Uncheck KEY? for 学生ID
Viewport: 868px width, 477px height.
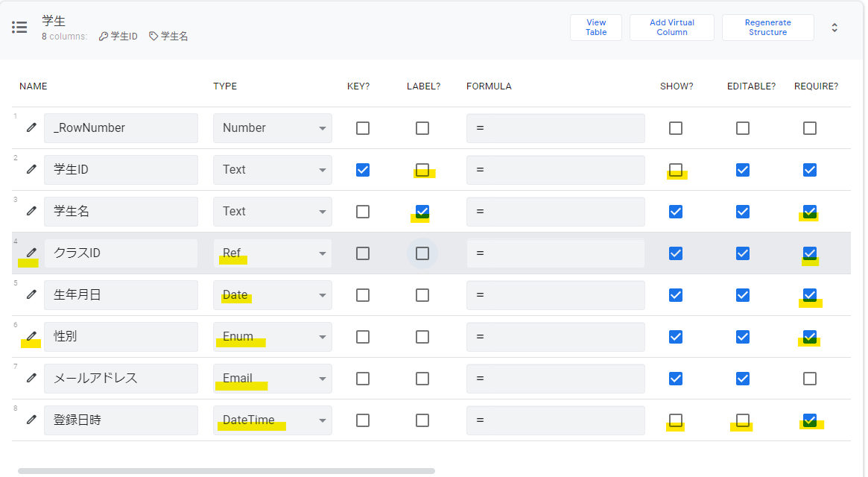click(x=363, y=169)
